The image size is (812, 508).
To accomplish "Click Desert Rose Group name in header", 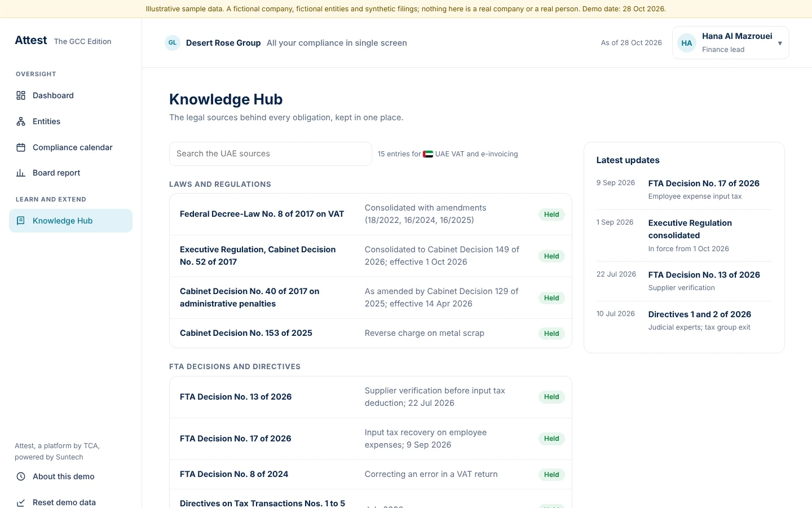I will click(223, 43).
